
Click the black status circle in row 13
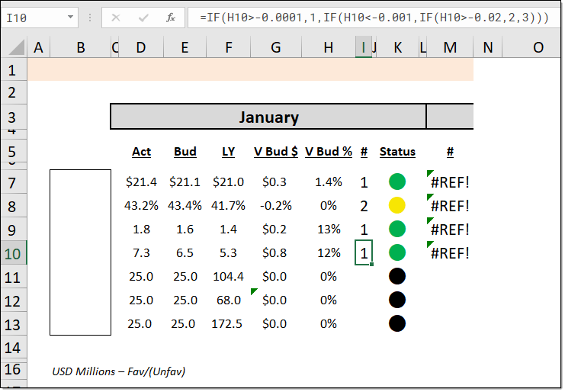click(x=396, y=323)
